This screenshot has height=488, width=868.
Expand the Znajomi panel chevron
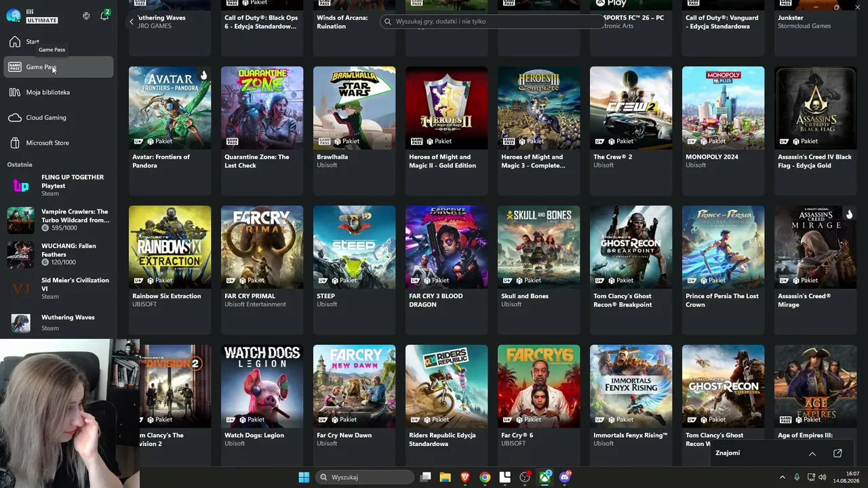812,453
